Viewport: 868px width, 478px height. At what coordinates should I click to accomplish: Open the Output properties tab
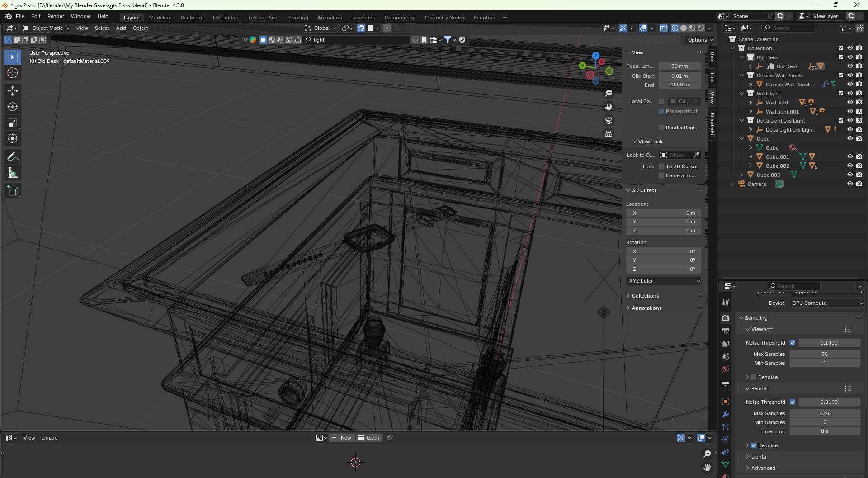[726, 331]
